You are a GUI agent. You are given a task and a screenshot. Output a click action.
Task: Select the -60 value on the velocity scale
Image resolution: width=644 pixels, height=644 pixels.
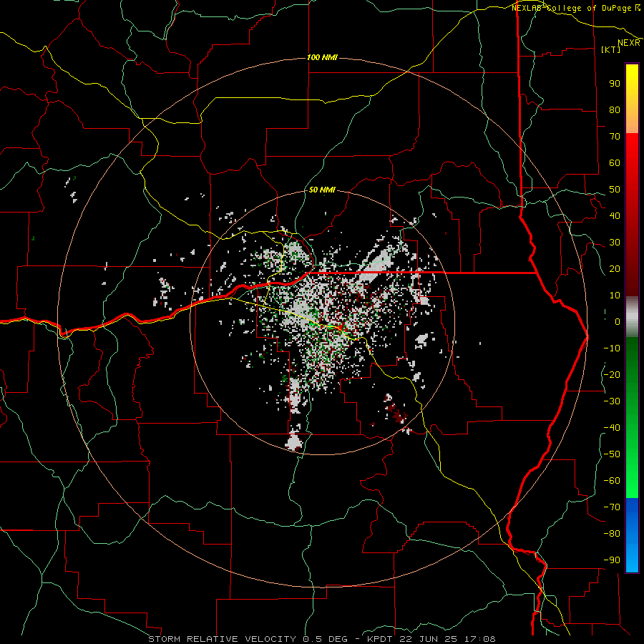tap(612, 481)
